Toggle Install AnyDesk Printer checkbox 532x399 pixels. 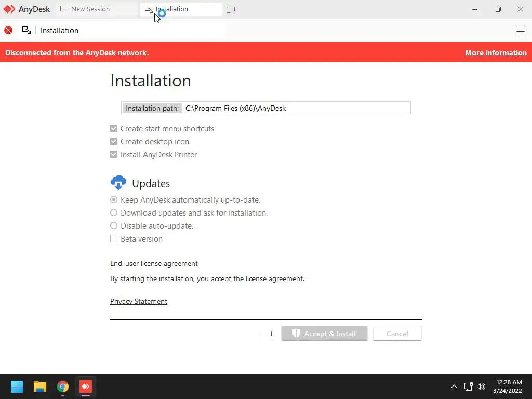(114, 154)
